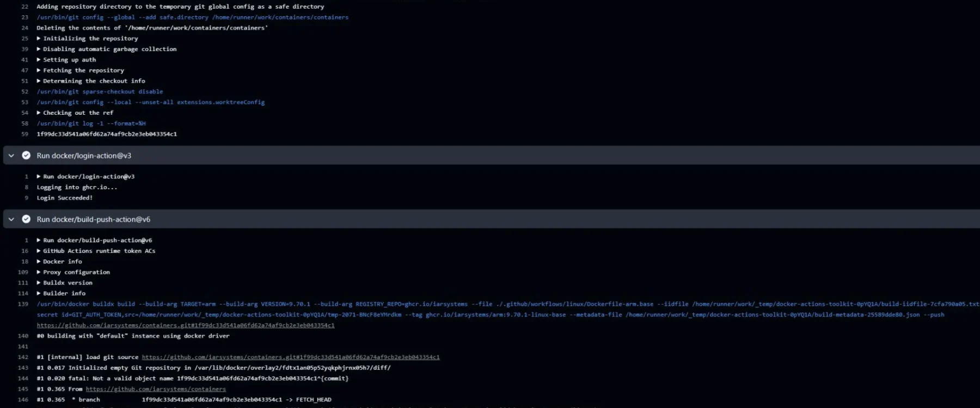Click success checkmark icon of docker/login-action@v3
This screenshot has width=980, height=408.
26,156
